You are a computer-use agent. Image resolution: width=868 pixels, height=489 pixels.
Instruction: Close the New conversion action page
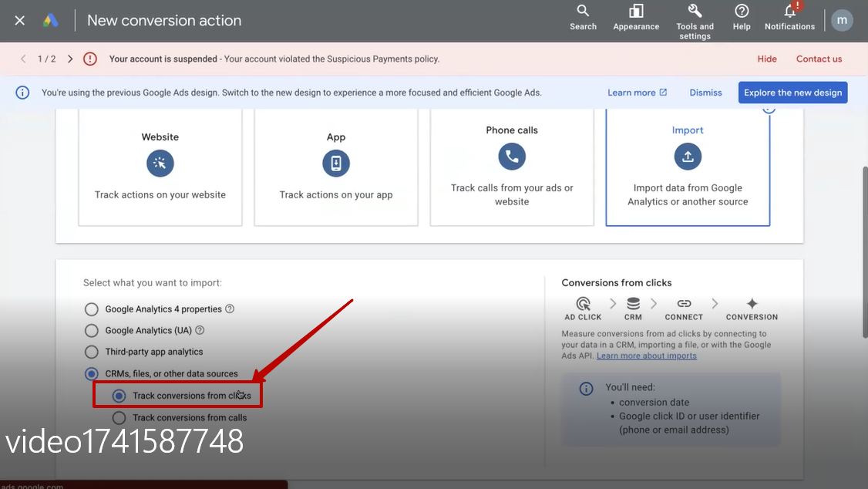point(20,21)
